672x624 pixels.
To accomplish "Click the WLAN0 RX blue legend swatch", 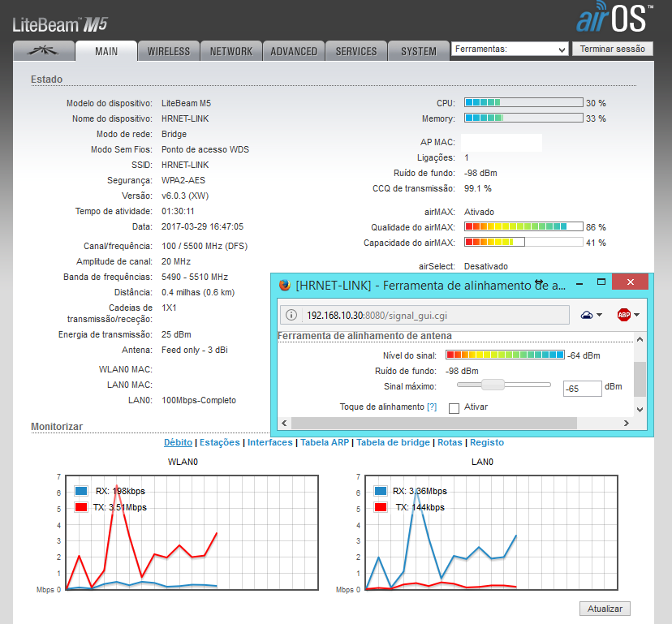I will tap(81, 491).
